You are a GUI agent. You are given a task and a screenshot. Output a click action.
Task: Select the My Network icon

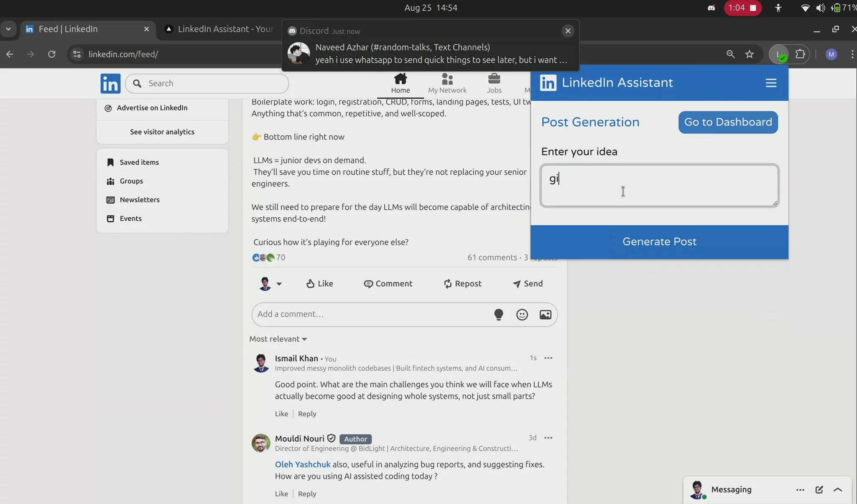[x=447, y=83]
